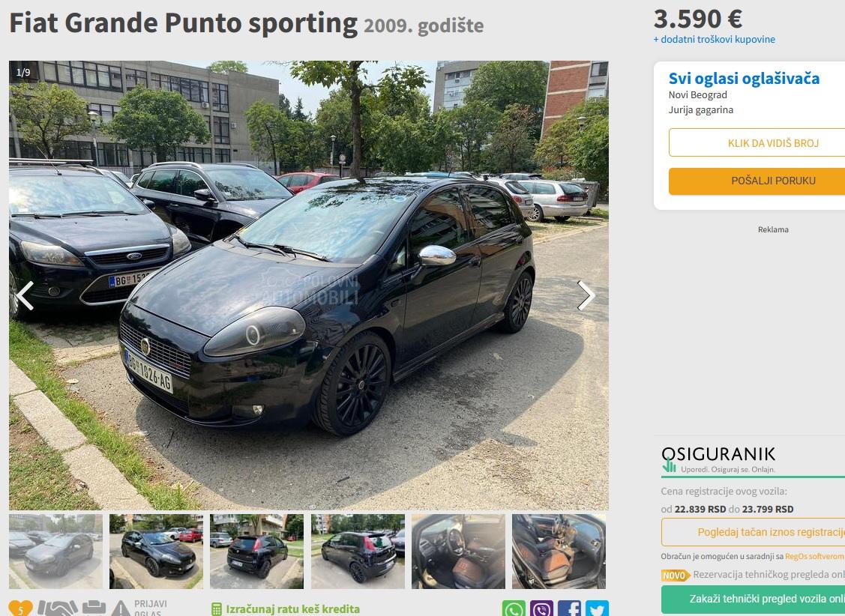
Task: Click 'Zakaži tehnički pregled vozila' green button
Action: [x=767, y=599]
